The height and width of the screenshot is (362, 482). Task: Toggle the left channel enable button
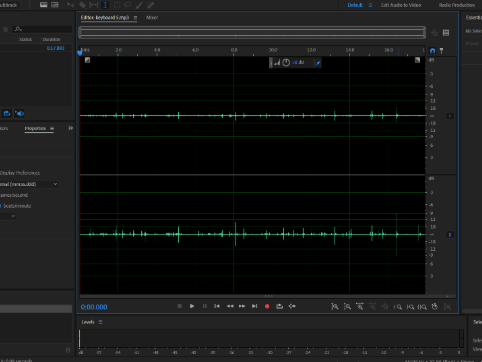pyautogui.click(x=450, y=116)
